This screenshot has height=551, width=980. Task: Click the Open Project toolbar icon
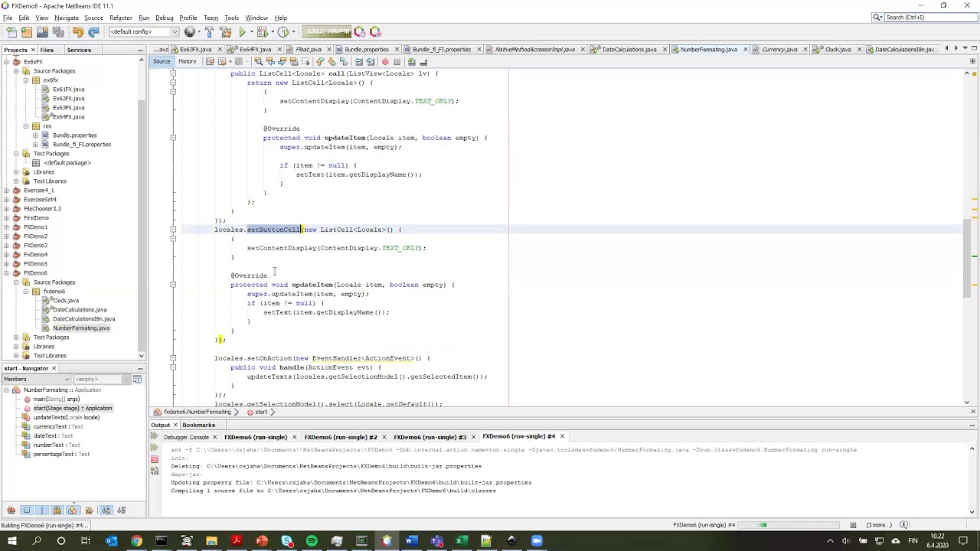point(42,31)
